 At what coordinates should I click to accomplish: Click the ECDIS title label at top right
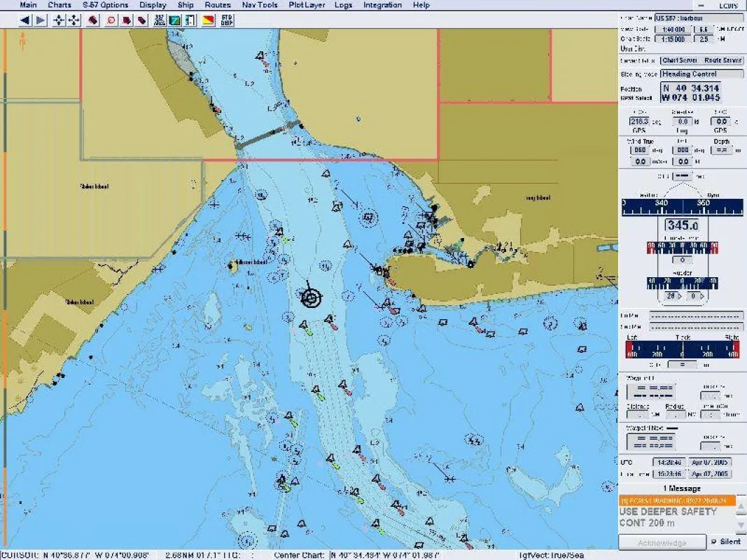[728, 5]
